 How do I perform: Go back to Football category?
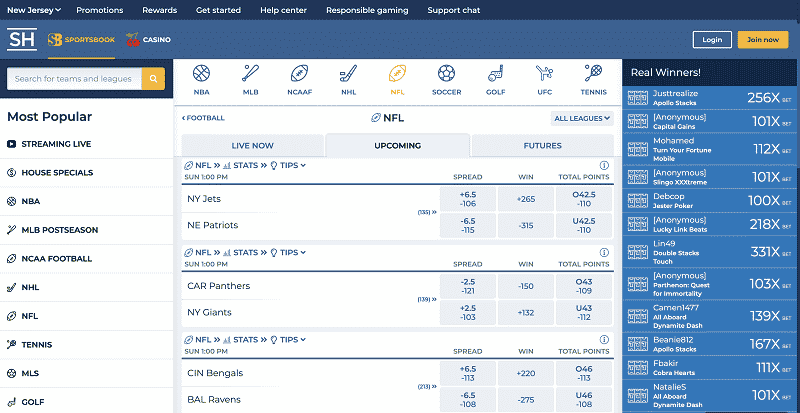[x=203, y=118]
